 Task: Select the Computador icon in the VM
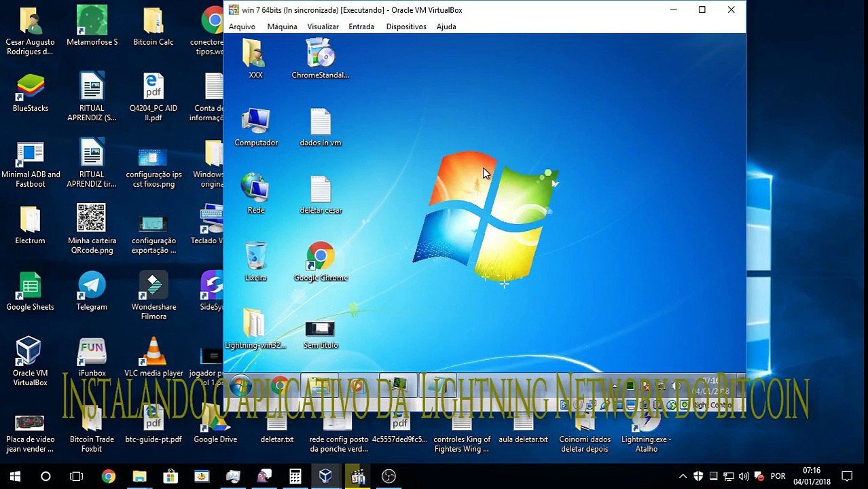pos(256,127)
